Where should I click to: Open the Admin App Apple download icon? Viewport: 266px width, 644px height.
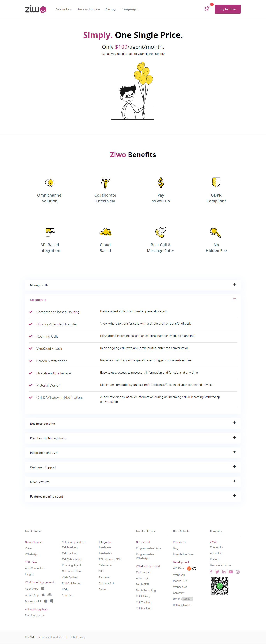tap(43, 595)
